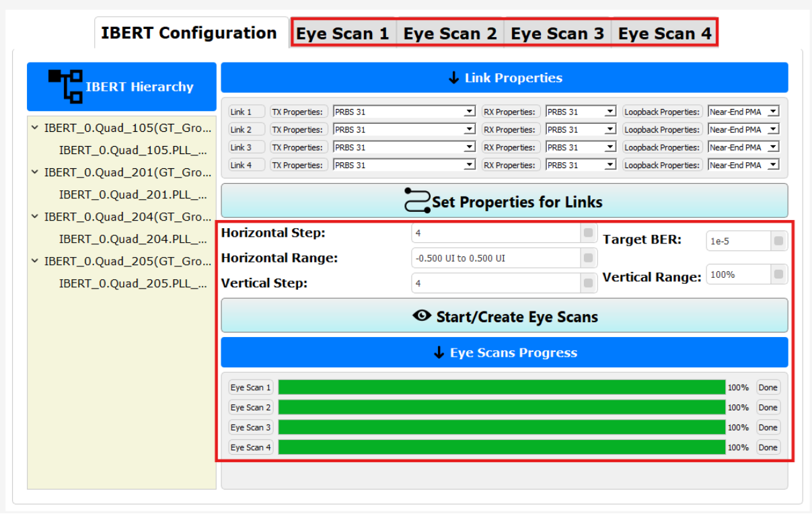The image size is (812, 514).
Task: Click the Link 1 label button
Action: tap(247, 112)
